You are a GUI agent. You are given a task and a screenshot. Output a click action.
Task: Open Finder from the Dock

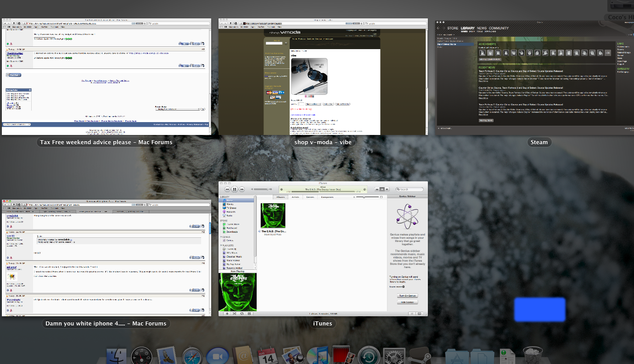(x=116, y=356)
